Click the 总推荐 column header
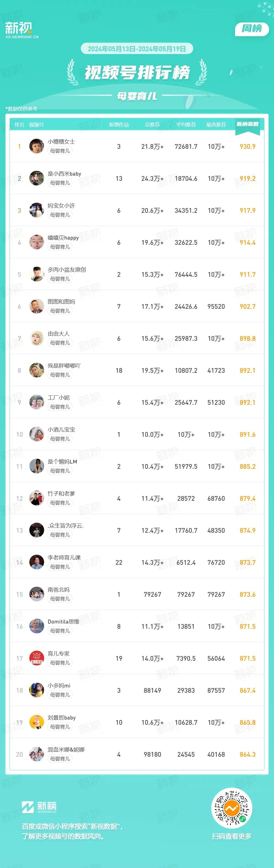The height and width of the screenshot is (868, 274). [153, 125]
